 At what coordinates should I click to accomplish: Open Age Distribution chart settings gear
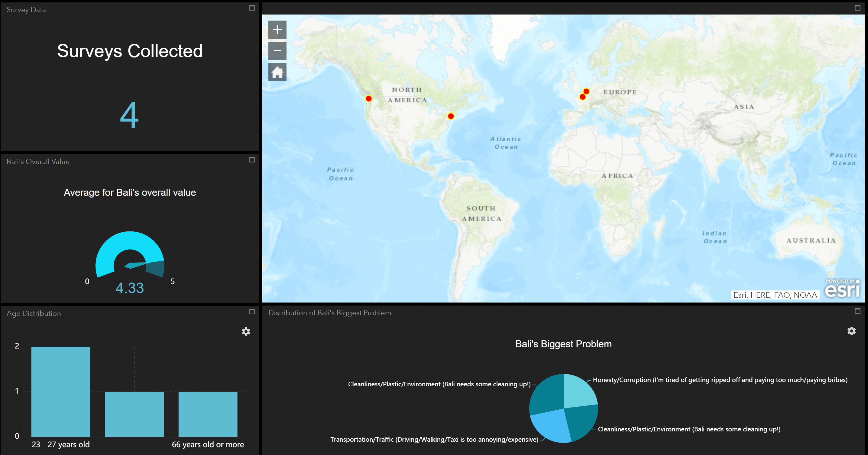pos(246,332)
